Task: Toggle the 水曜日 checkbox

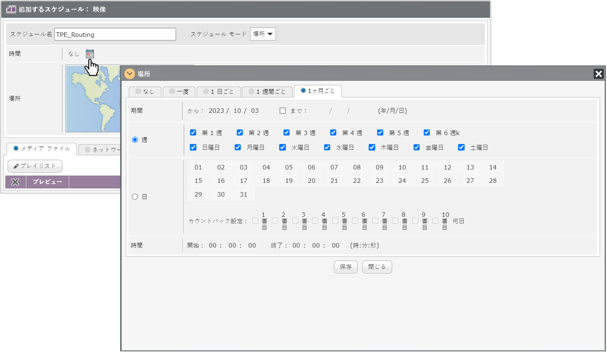Action: click(327, 147)
